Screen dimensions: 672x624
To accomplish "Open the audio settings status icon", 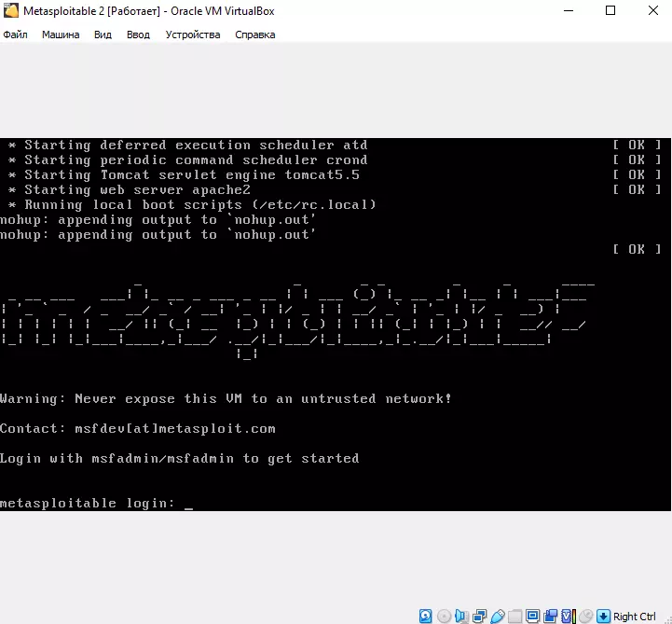I will [x=461, y=616].
